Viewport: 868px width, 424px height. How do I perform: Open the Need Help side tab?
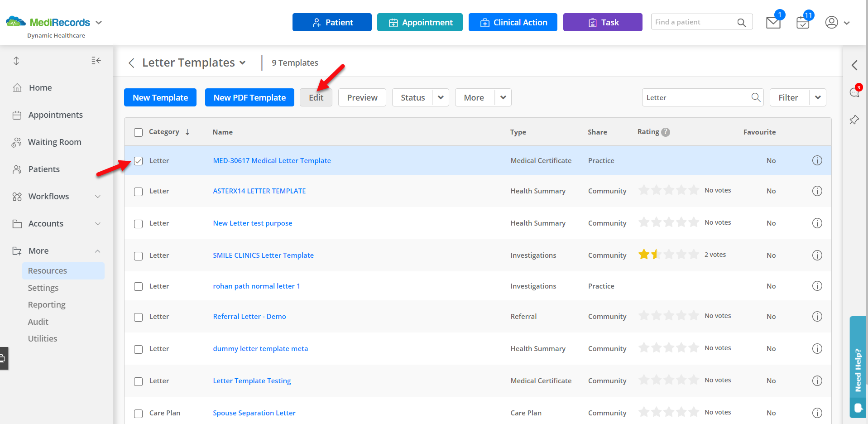coord(858,366)
